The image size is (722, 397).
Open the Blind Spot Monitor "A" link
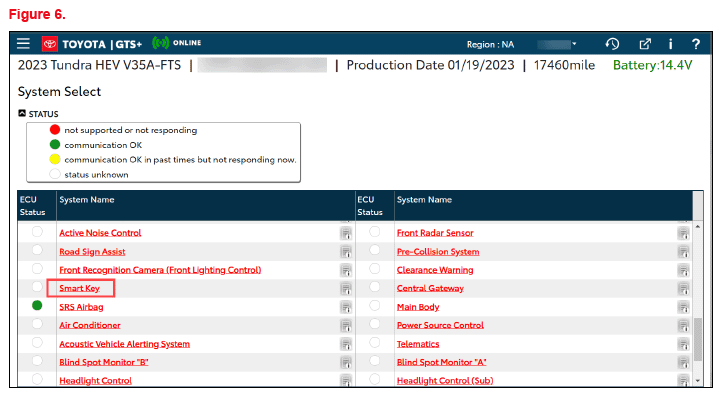(x=442, y=362)
